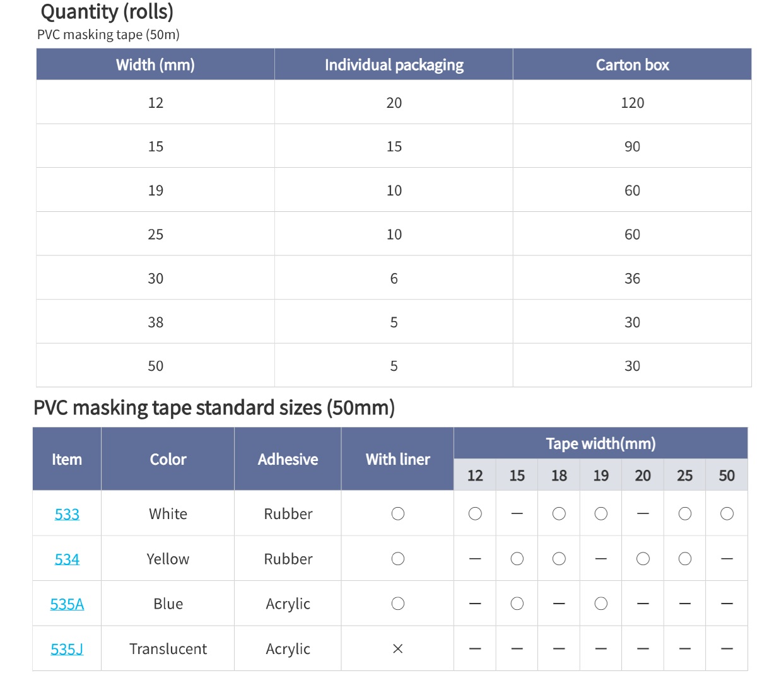Click the With liner circle for Blue
Image resolution: width=784 pixels, height=678 pixels.
pyautogui.click(x=397, y=604)
